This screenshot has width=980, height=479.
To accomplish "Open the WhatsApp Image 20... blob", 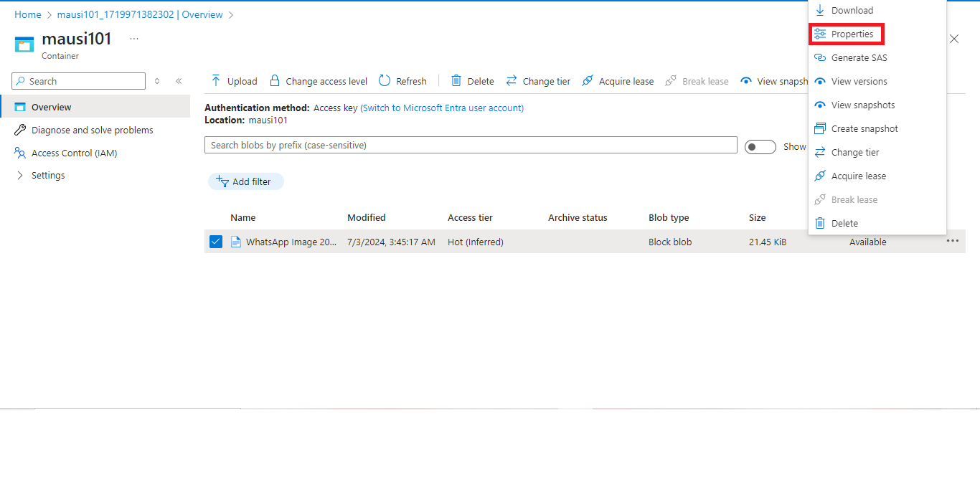I will tap(291, 242).
